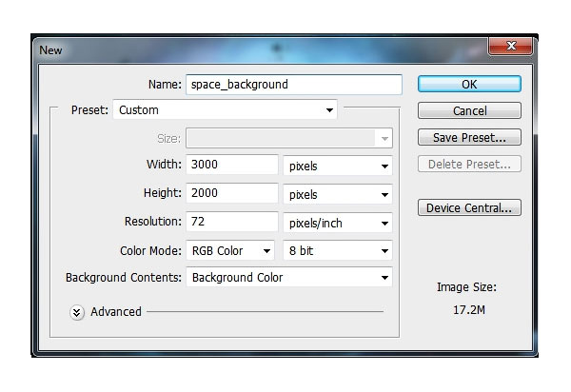
Task: Click the Resolution field showing 72
Action: point(231,222)
